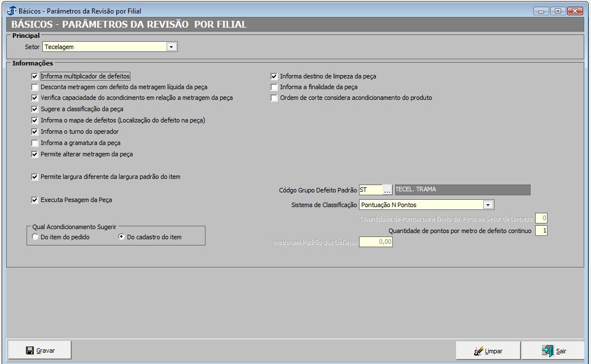Click the ellipsis lookup button for Grupo Defeito

click(x=387, y=190)
